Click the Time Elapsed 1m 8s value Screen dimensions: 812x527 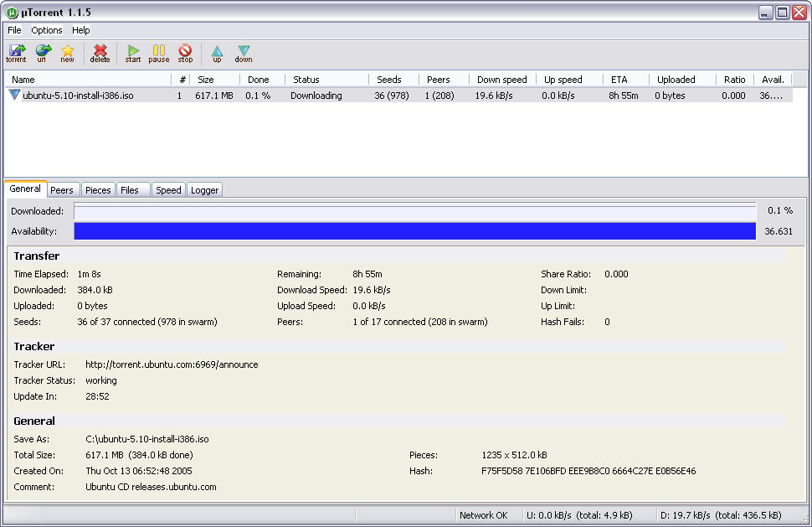click(89, 274)
